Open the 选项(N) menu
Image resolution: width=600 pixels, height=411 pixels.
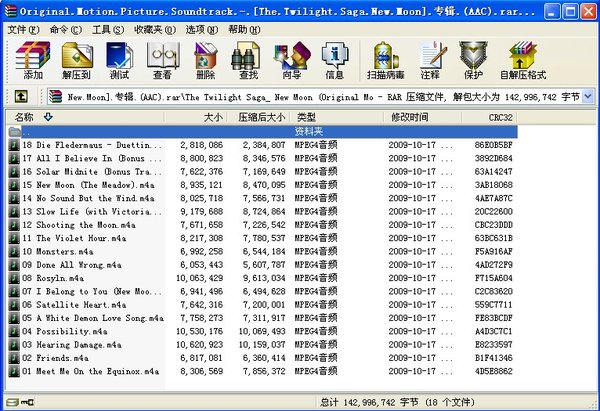[x=202, y=29]
